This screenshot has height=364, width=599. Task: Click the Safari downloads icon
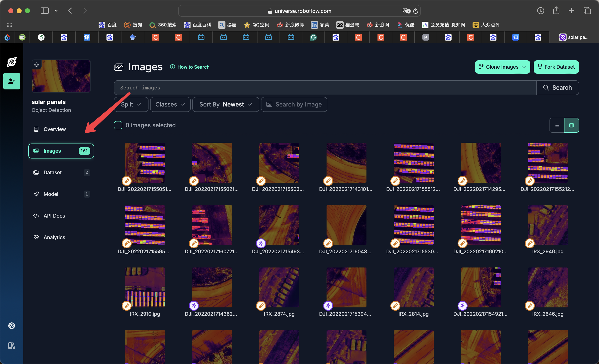[540, 11]
